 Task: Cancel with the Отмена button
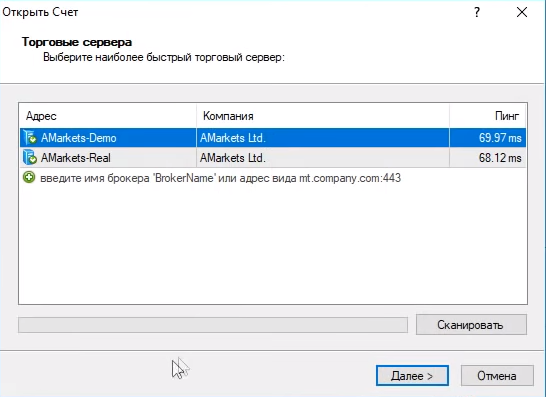tap(497, 375)
